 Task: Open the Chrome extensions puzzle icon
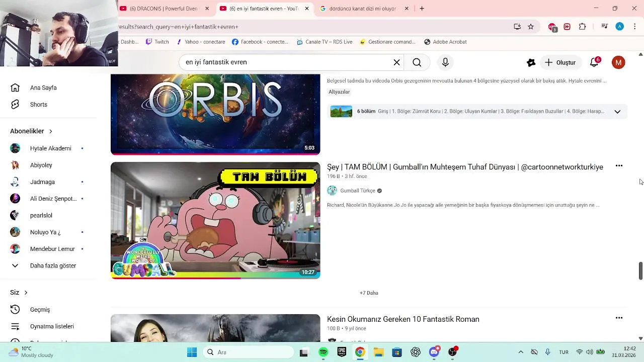tap(583, 27)
